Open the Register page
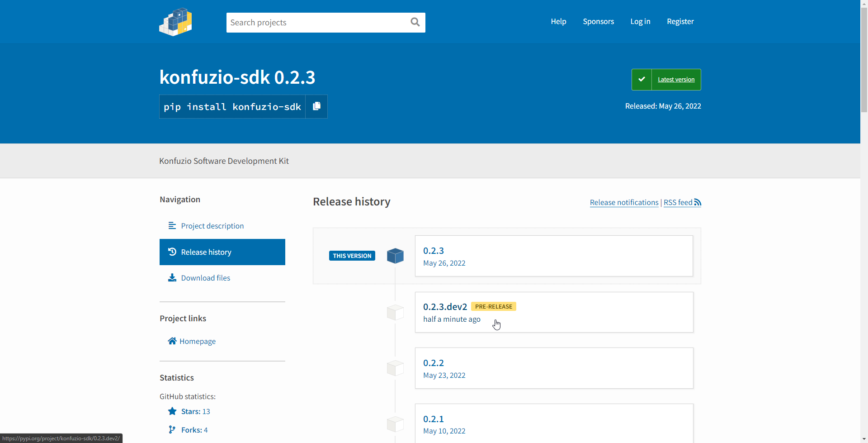 680,21
